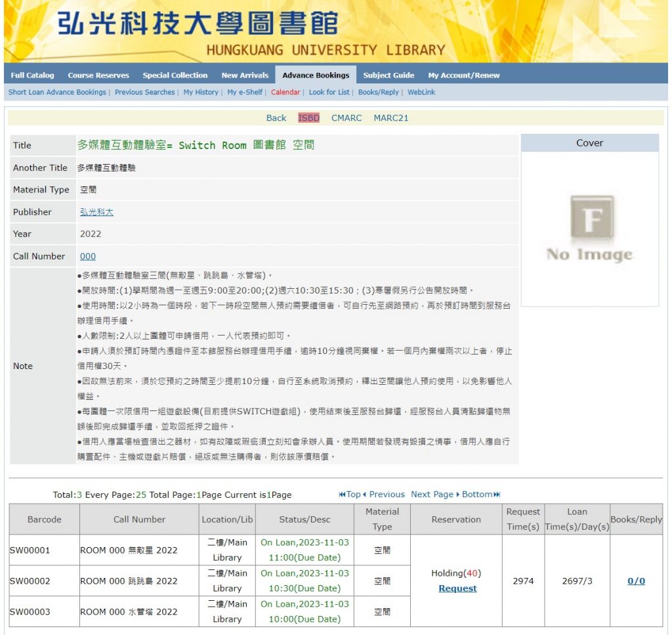Select the Subject Guide tab

coord(388,76)
